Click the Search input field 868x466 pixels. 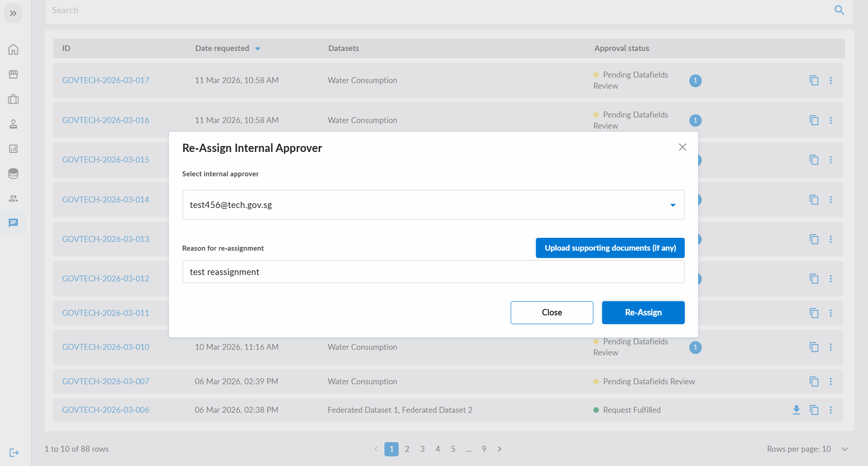pyautogui.click(x=439, y=10)
